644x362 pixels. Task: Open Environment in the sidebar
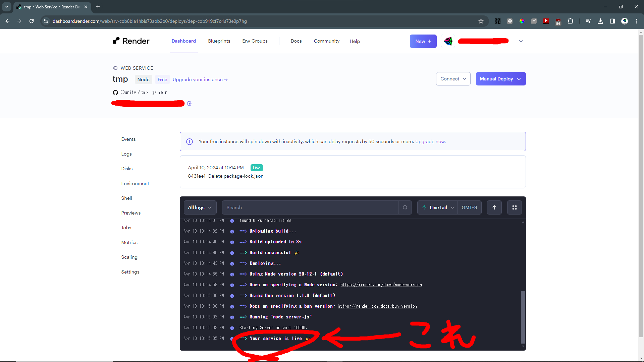click(x=135, y=183)
